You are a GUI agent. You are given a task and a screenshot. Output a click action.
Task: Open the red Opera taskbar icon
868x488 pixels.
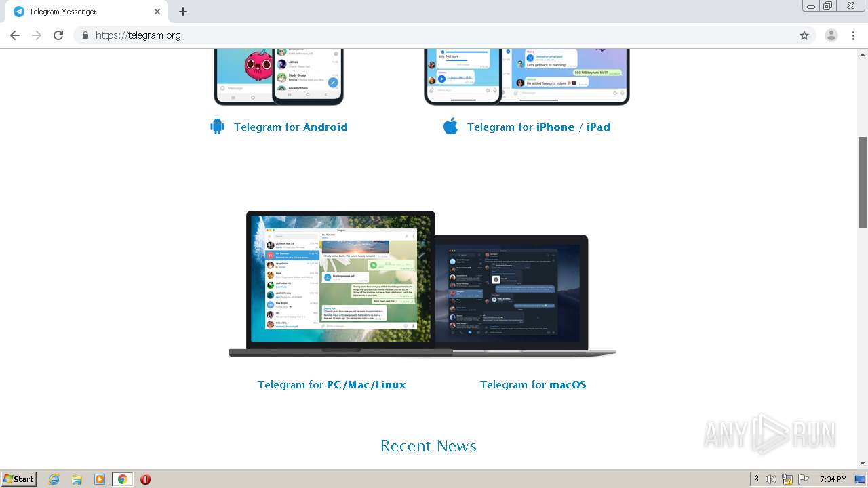(145, 479)
